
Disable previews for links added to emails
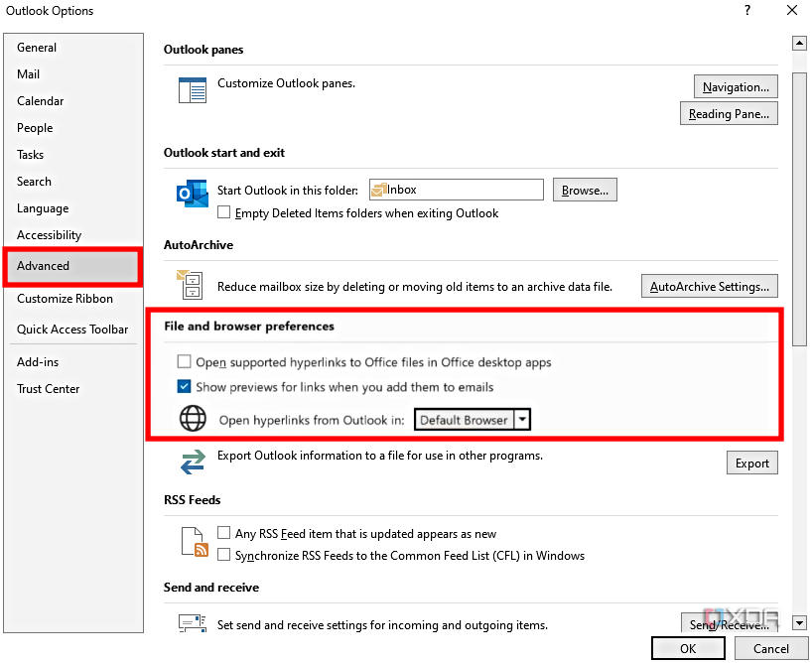(x=184, y=386)
